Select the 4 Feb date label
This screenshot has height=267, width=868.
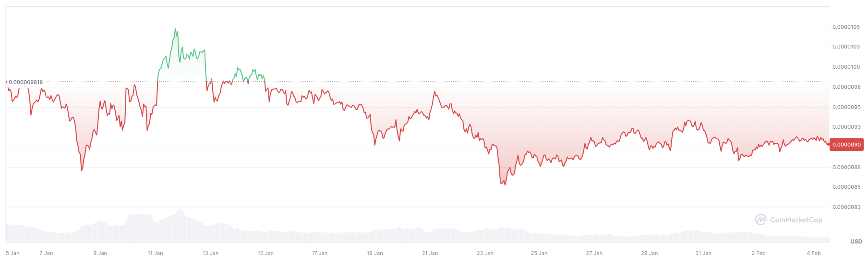814,253
